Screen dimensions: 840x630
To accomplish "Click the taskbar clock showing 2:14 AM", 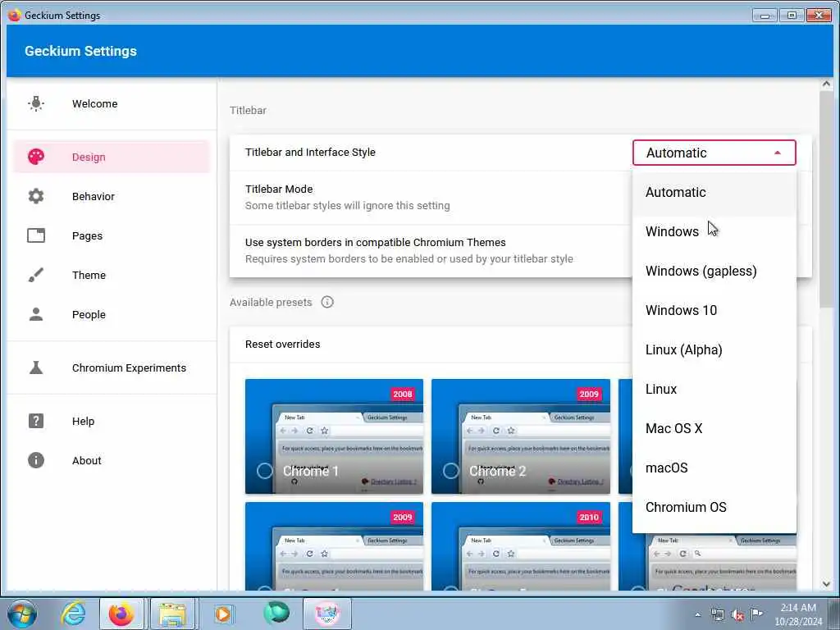I will pyautogui.click(x=797, y=614).
